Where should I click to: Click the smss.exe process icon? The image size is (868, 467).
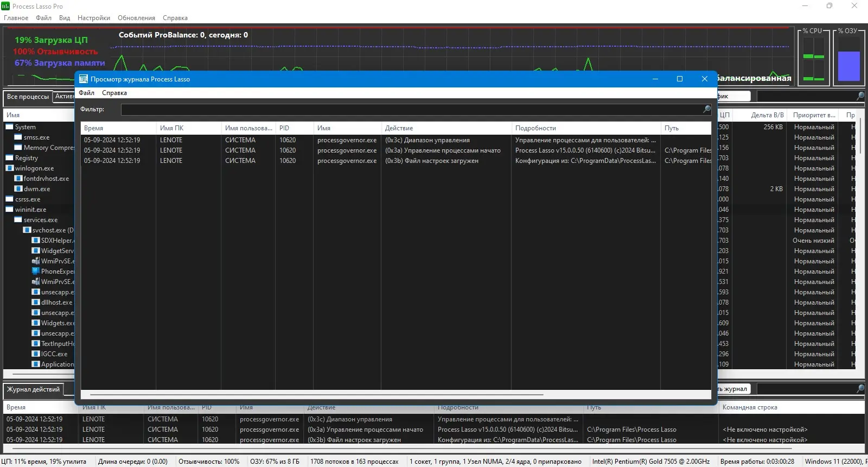[18, 137]
